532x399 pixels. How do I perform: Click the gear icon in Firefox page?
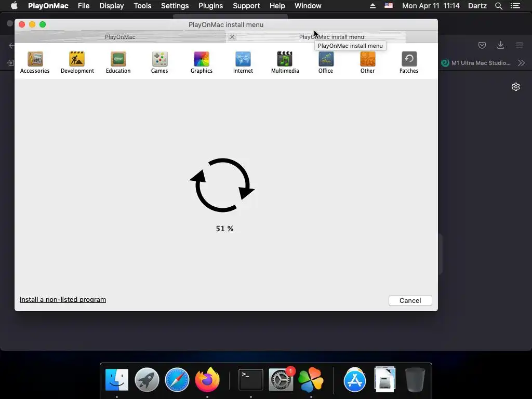516,87
